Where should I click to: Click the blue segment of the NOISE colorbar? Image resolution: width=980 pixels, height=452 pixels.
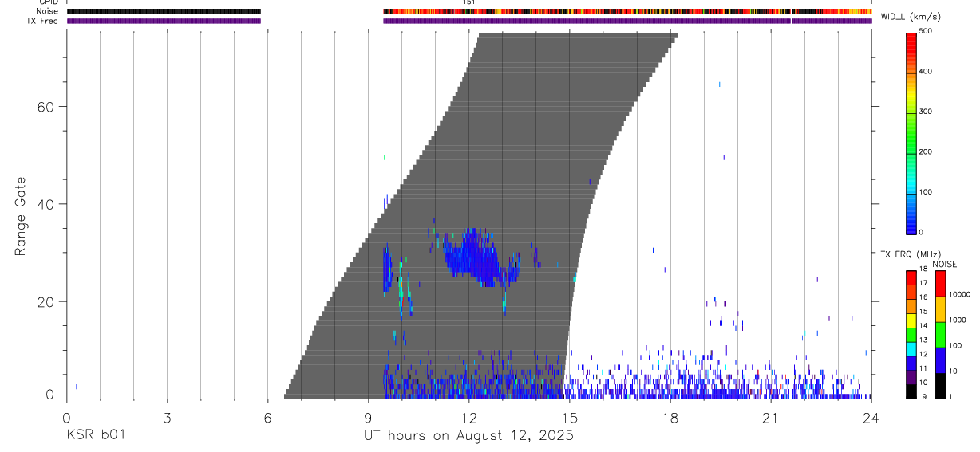[x=940, y=360]
